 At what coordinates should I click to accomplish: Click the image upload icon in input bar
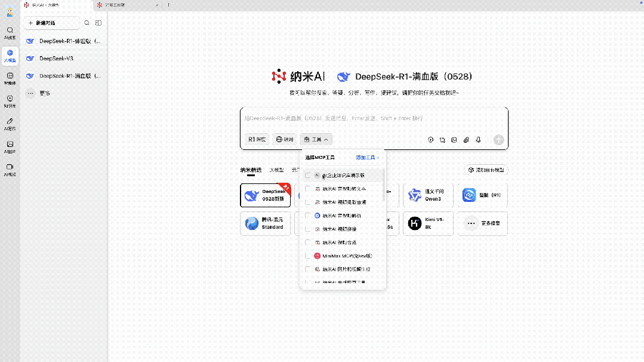pos(454,140)
